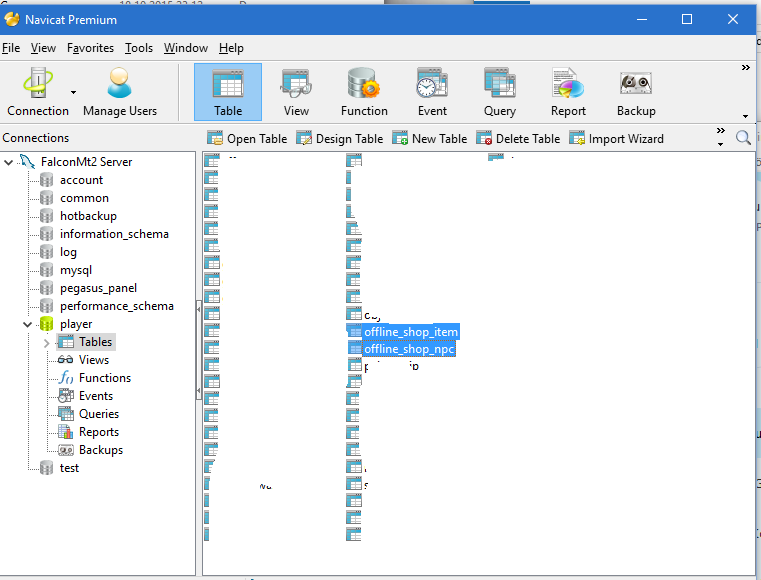Open the Function objects icon
This screenshot has width=761, height=580.
pos(364,92)
